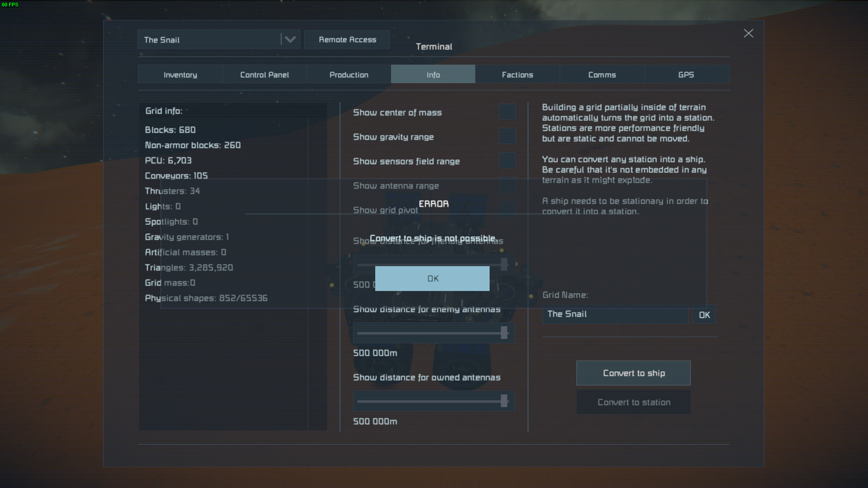Click the Convert to station button

[x=633, y=402]
